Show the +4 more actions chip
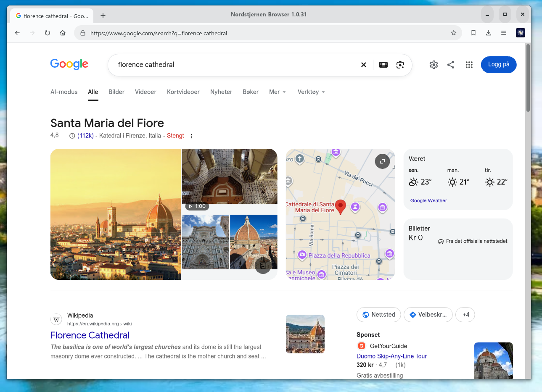 (465, 315)
